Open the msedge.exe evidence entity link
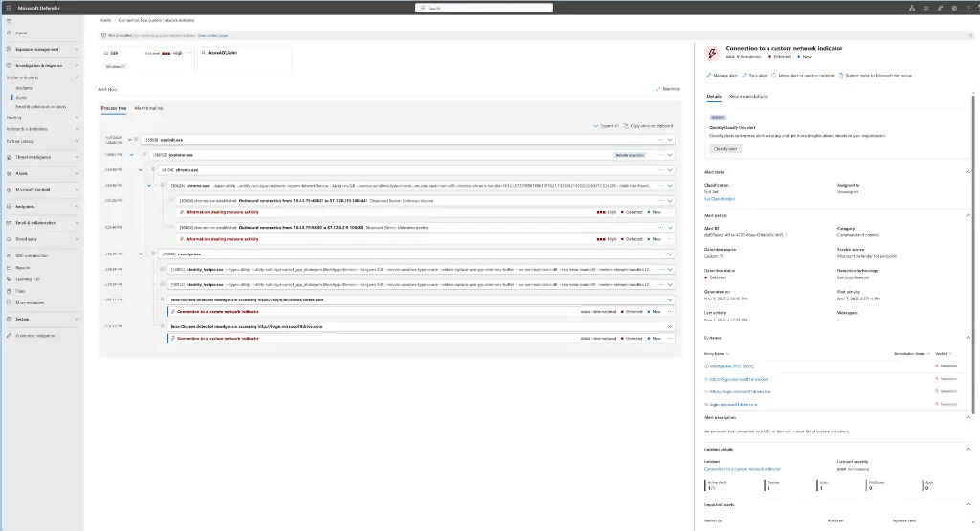 point(732,366)
